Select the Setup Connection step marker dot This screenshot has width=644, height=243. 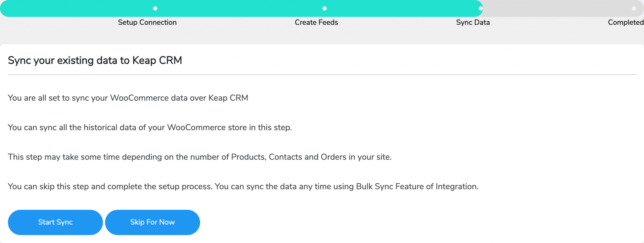(155, 8)
